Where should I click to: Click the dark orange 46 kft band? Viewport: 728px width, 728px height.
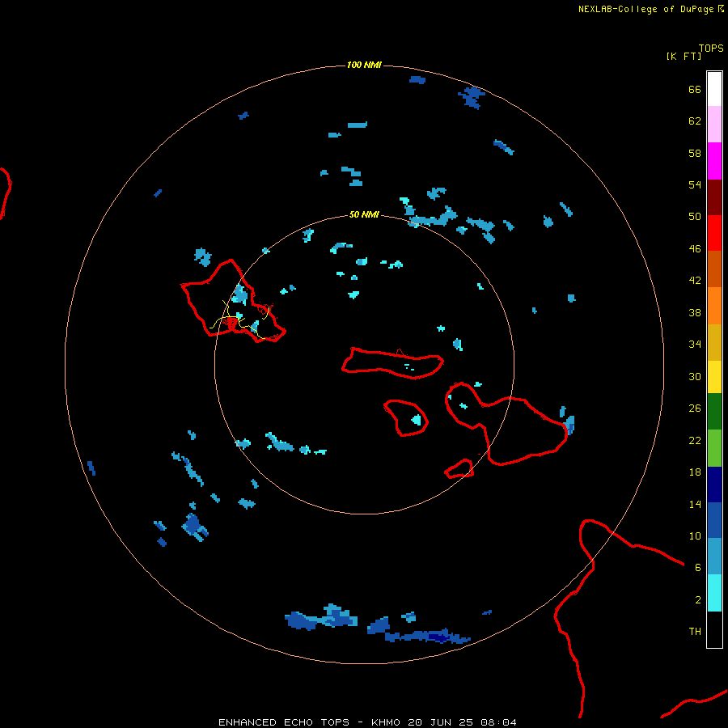click(x=714, y=269)
